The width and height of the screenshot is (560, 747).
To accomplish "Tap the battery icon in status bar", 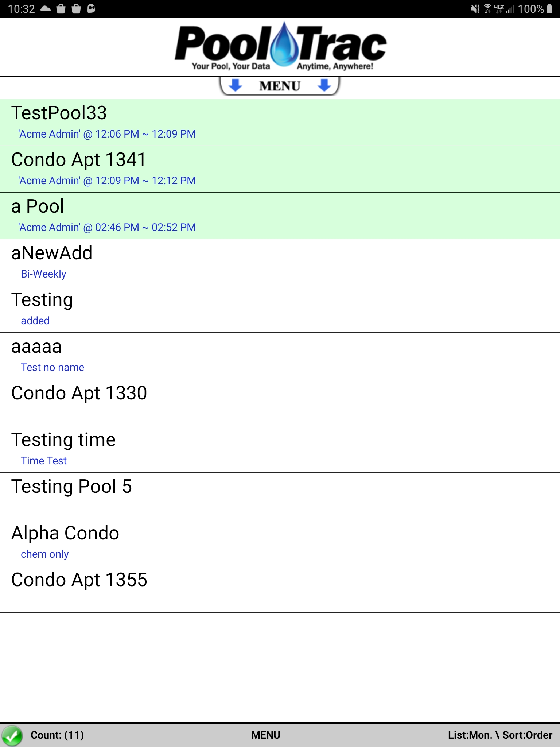I will (550, 9).
